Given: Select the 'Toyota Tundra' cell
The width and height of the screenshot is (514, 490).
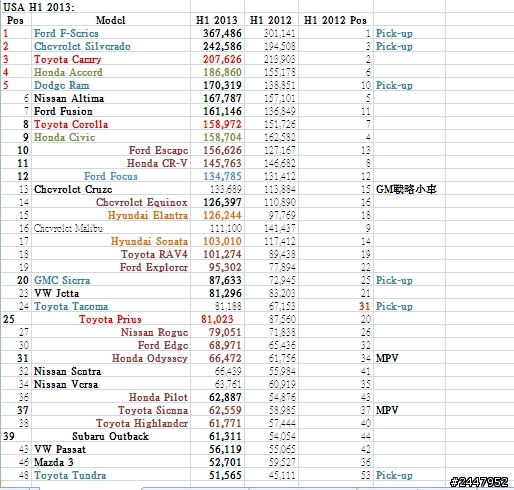Looking at the screenshot, I should pos(70,475).
